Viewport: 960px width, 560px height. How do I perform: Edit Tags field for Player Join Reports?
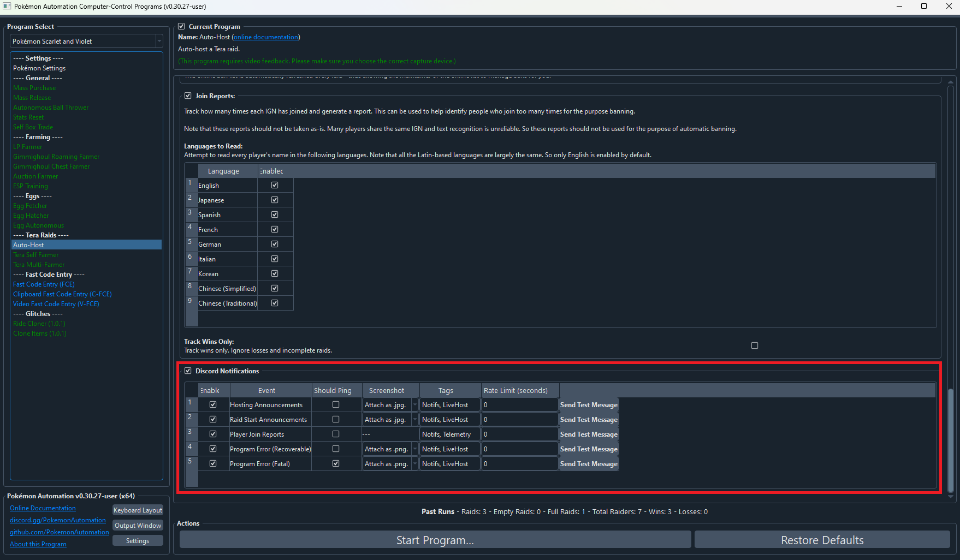pyautogui.click(x=449, y=434)
